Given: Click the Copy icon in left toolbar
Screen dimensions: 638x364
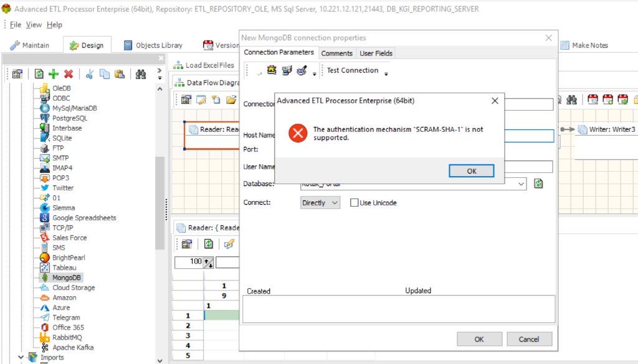Looking at the screenshot, I should (105, 74).
